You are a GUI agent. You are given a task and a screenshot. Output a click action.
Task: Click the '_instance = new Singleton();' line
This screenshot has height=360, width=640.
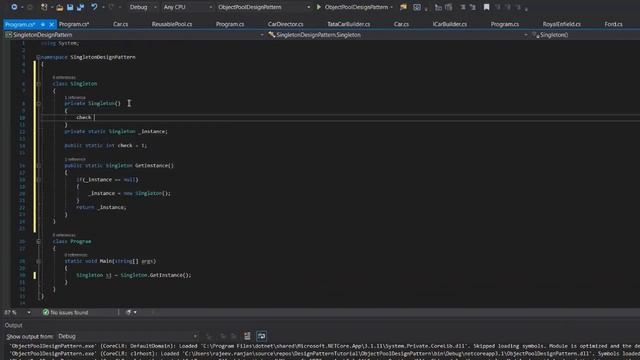(129, 193)
